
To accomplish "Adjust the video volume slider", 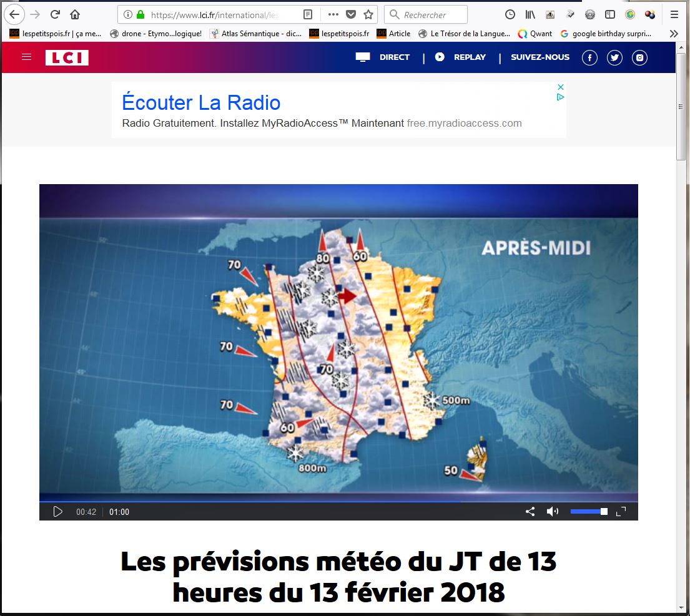I will 589,511.
